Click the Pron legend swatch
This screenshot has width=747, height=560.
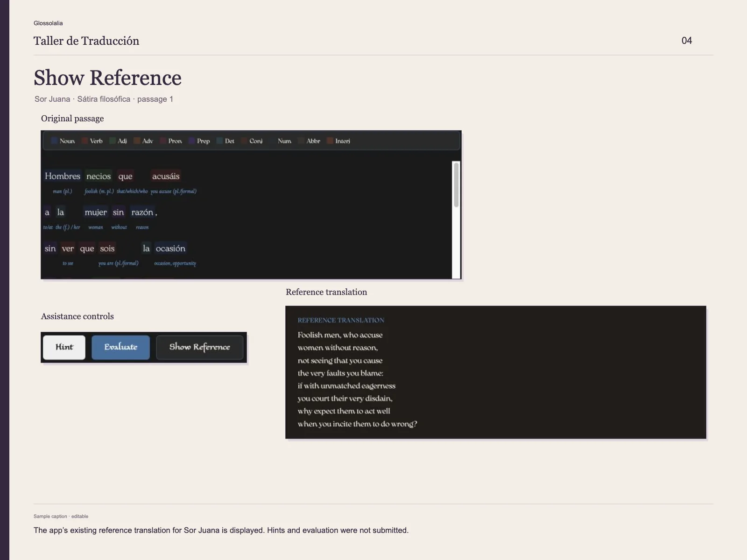point(163,141)
